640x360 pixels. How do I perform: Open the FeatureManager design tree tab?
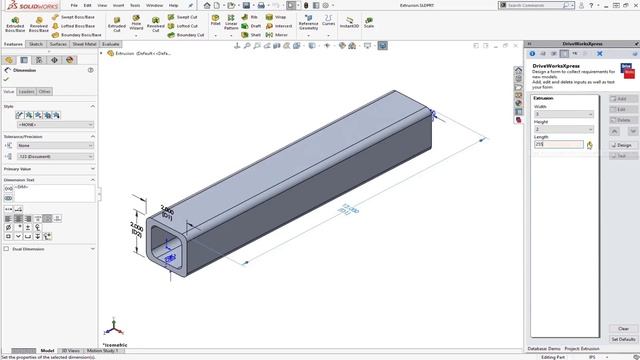pyautogui.click(x=9, y=60)
